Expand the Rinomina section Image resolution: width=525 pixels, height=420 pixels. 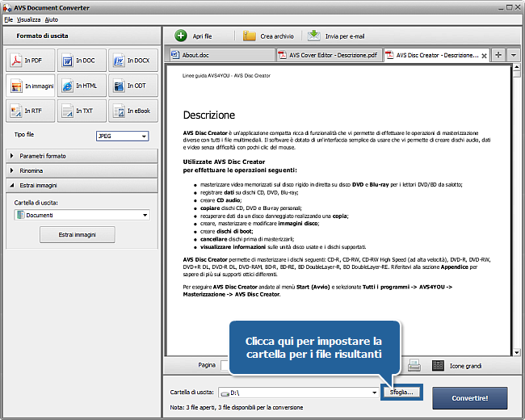point(82,170)
